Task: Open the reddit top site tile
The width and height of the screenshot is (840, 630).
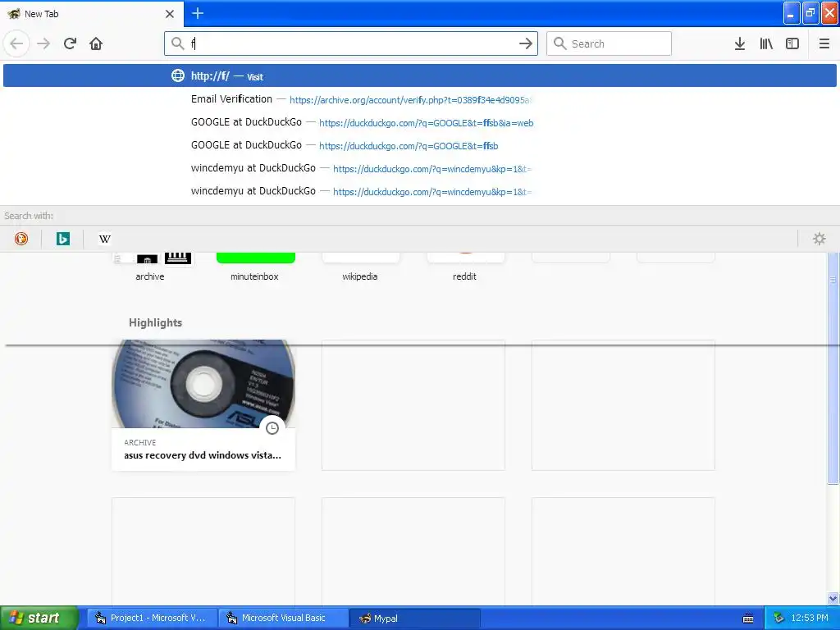Action: click(465, 267)
